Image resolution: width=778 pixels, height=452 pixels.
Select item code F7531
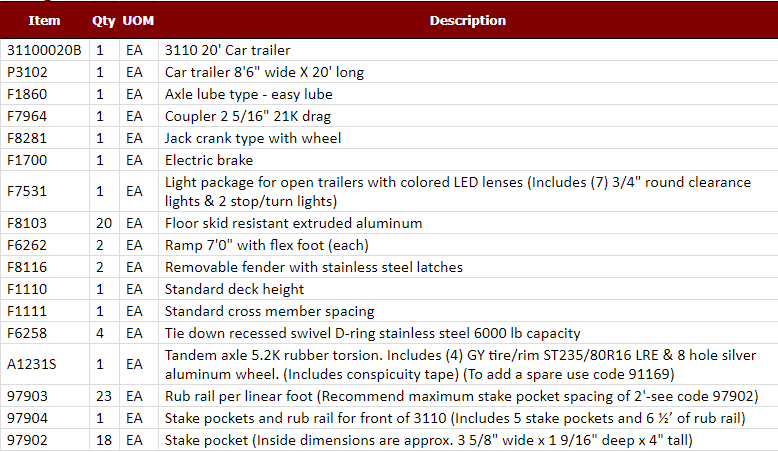point(28,191)
